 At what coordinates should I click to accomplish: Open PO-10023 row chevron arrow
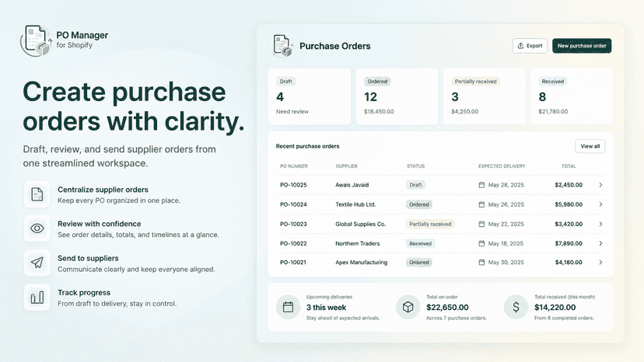click(x=600, y=224)
